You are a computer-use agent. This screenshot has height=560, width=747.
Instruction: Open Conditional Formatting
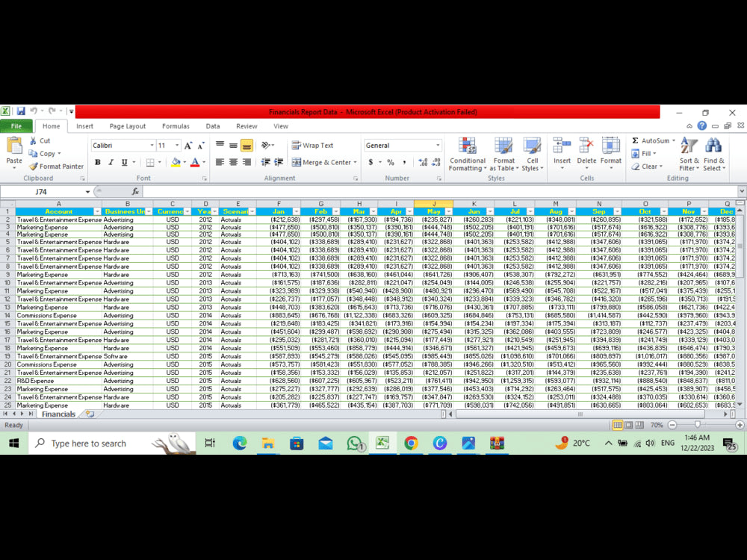coord(467,155)
